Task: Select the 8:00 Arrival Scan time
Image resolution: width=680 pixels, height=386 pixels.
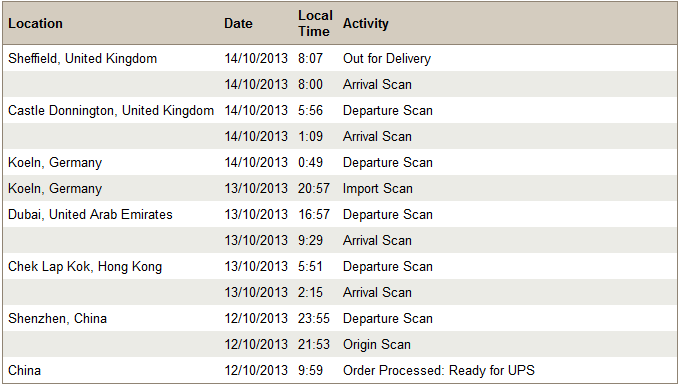Action: click(x=311, y=84)
